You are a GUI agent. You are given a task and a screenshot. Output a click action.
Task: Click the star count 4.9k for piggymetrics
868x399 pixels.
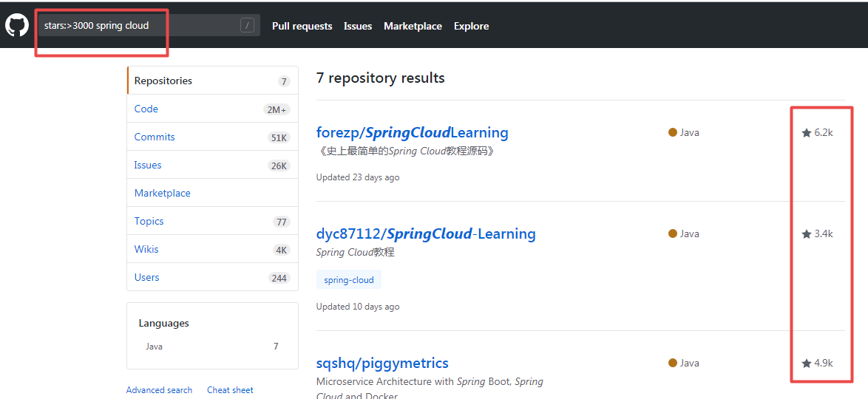coord(817,363)
